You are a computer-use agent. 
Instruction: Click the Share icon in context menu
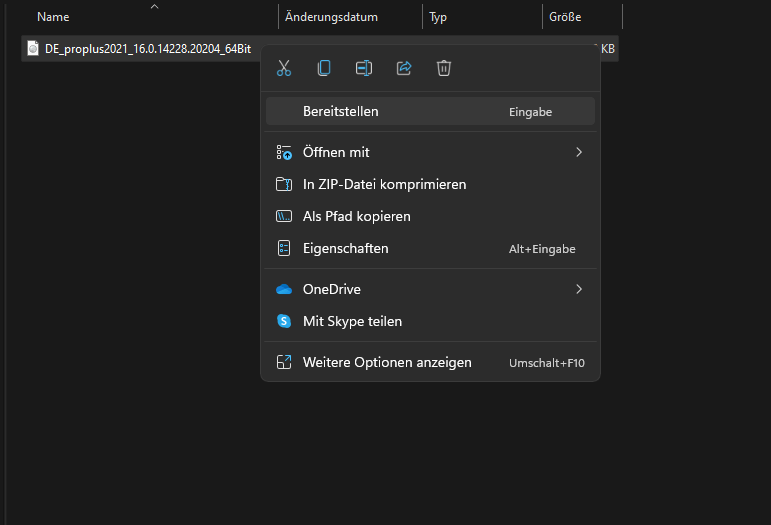point(404,68)
